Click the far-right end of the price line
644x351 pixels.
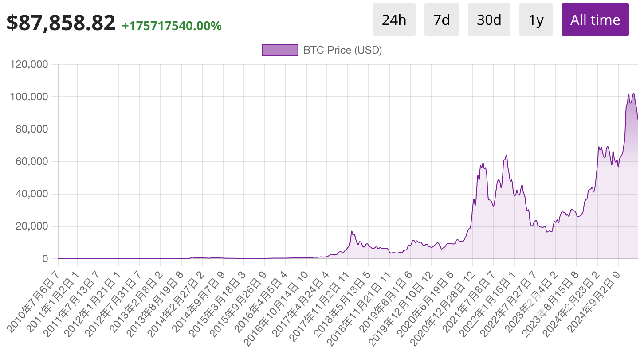(638, 118)
